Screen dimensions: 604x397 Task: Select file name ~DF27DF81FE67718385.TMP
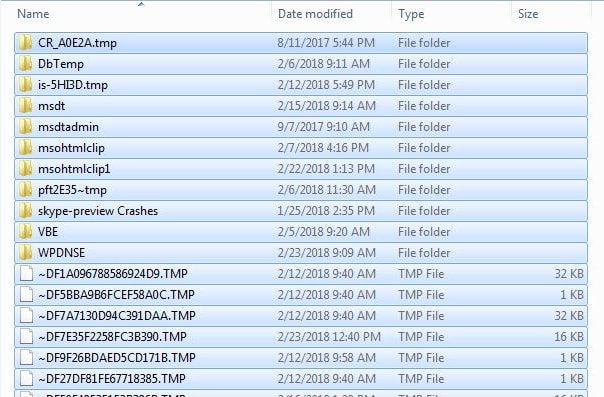[x=112, y=379]
